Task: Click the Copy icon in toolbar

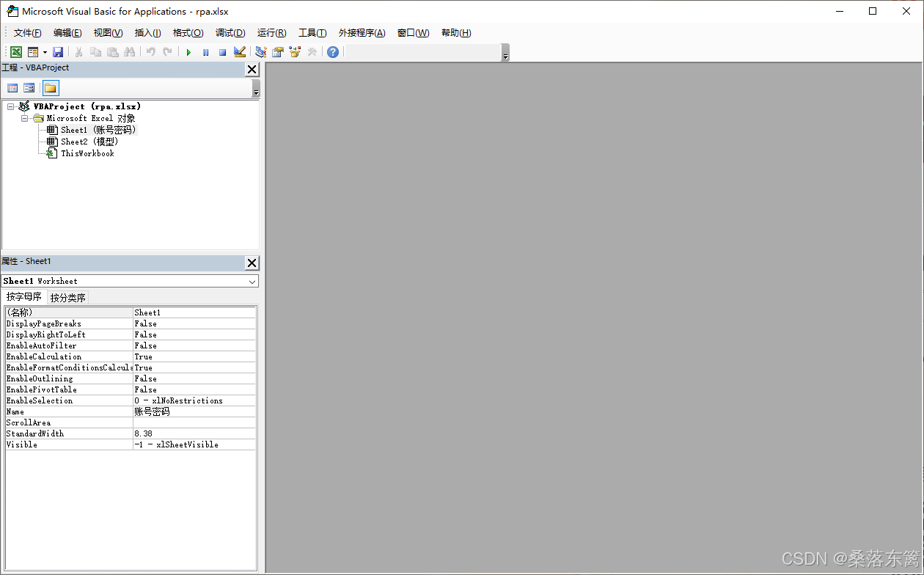Action: (x=95, y=52)
